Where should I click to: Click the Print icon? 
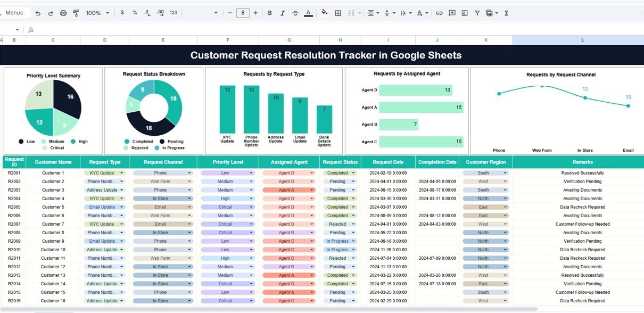pyautogui.click(x=63, y=13)
